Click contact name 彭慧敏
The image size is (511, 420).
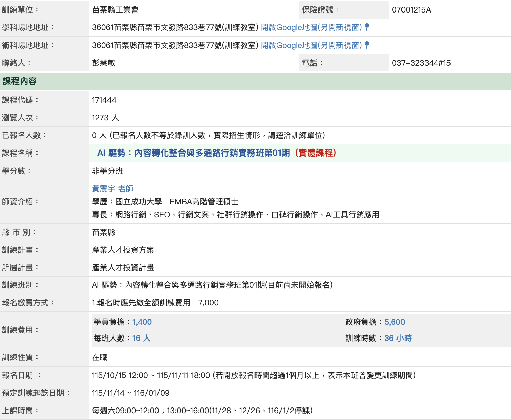tap(103, 63)
